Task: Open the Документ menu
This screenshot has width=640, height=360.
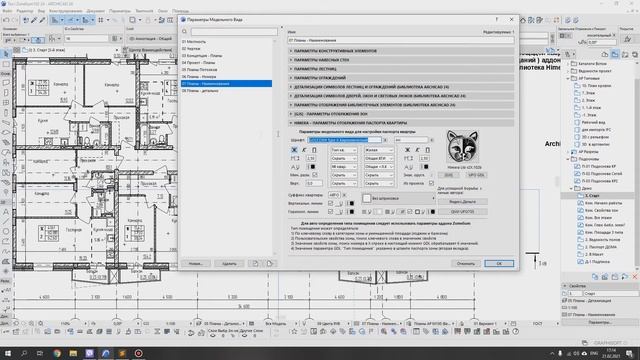Action: click(x=95, y=11)
